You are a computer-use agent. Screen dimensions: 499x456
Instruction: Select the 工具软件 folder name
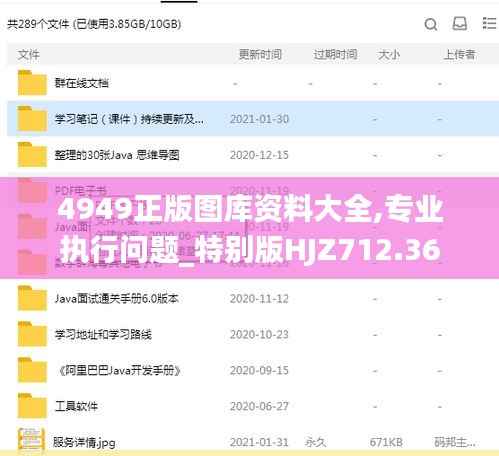coord(76,406)
